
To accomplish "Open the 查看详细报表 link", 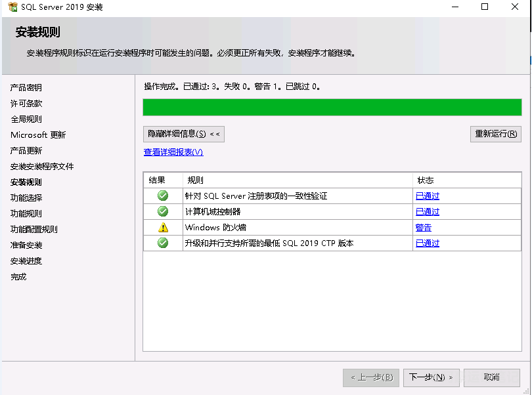I will point(173,152).
